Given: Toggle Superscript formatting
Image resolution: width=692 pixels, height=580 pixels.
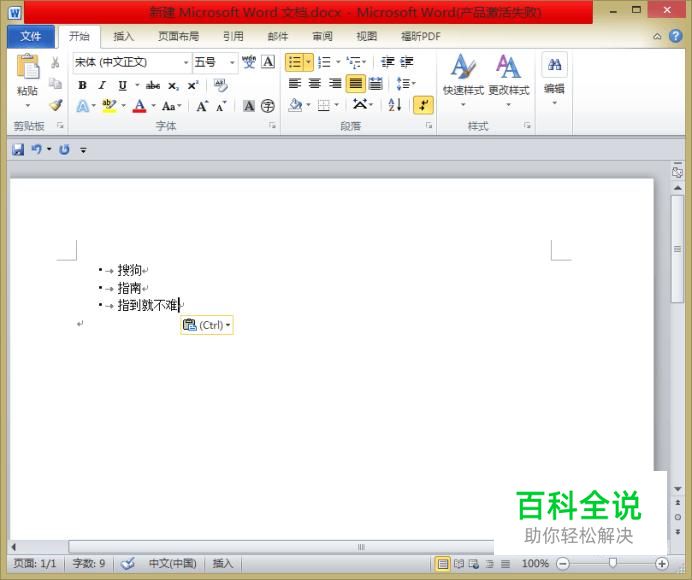Looking at the screenshot, I should pos(193,85).
